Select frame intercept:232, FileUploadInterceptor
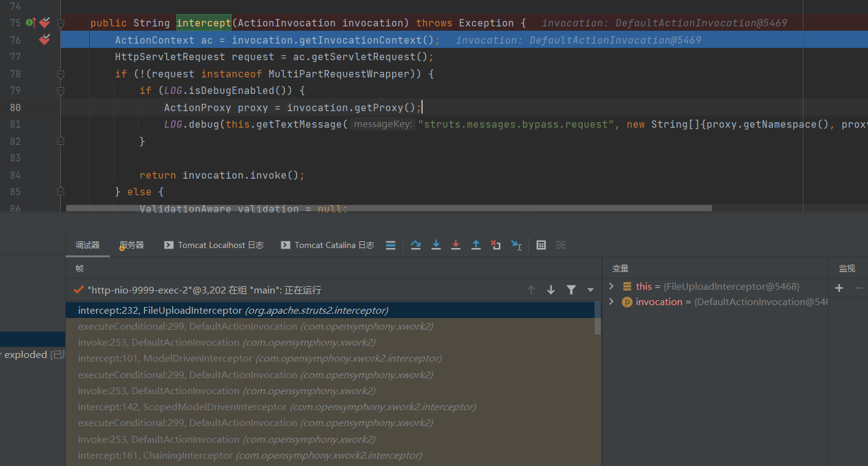Viewport: 868px width, 466px height. (x=330, y=310)
